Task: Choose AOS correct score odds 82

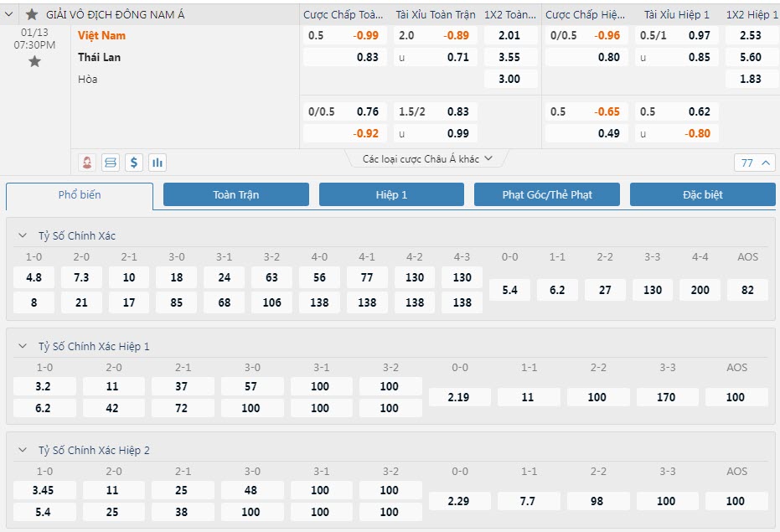Action: (747, 290)
